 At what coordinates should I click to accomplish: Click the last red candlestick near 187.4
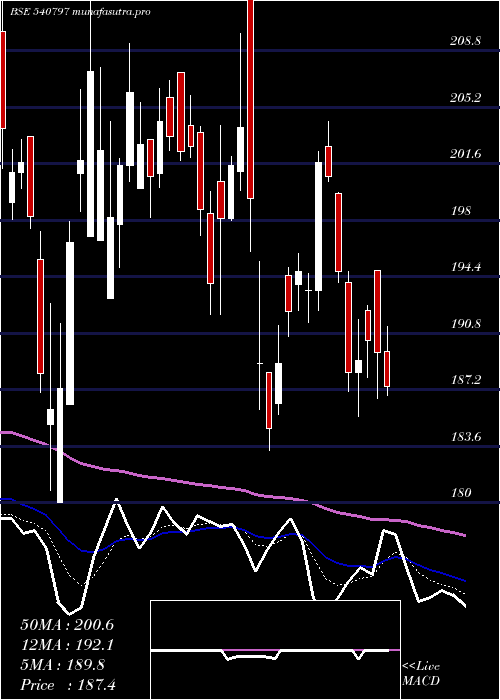point(387,369)
